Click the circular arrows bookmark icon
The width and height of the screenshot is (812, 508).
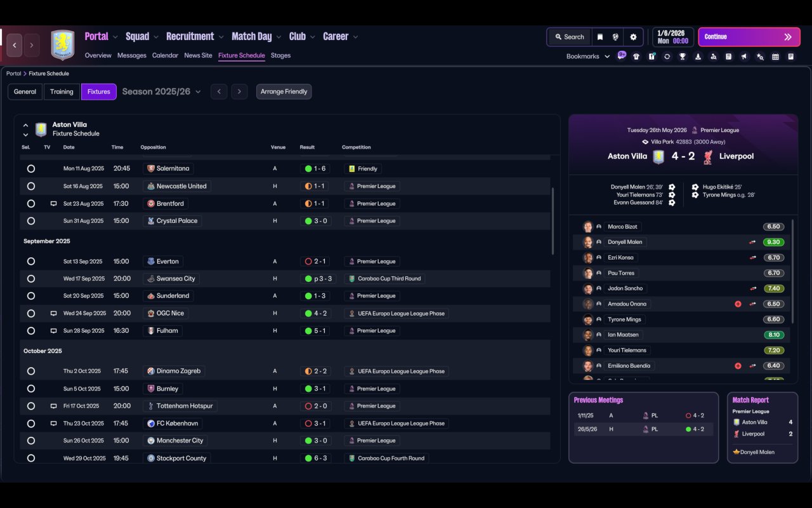click(667, 57)
